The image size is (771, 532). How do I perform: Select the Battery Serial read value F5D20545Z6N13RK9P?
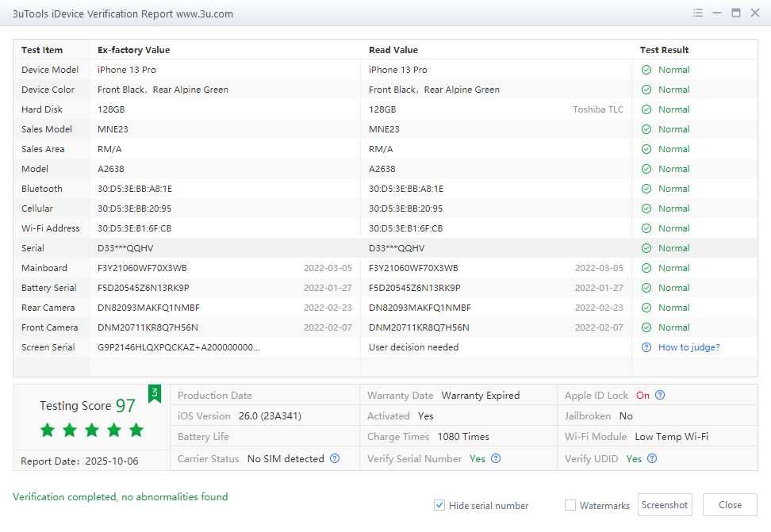[415, 288]
